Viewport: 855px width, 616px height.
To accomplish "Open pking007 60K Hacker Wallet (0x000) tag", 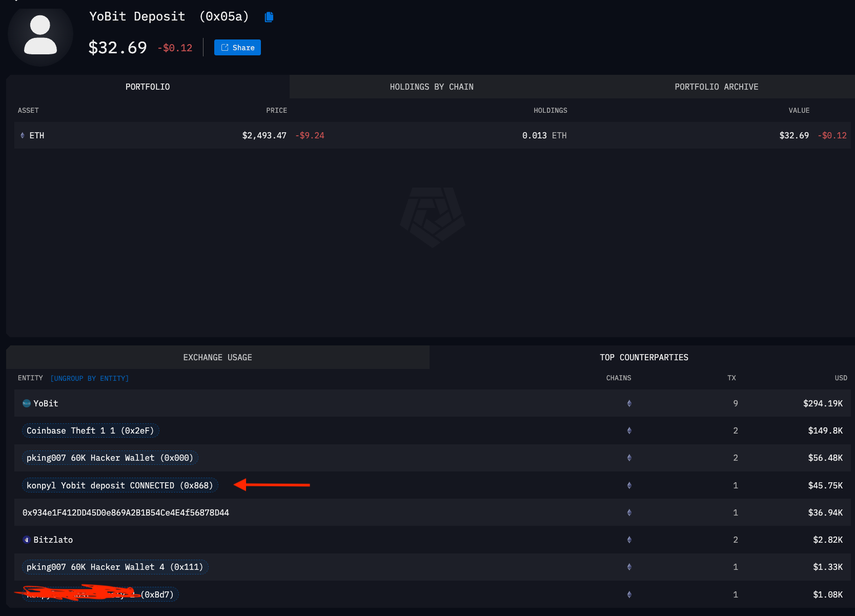I will coord(110,458).
